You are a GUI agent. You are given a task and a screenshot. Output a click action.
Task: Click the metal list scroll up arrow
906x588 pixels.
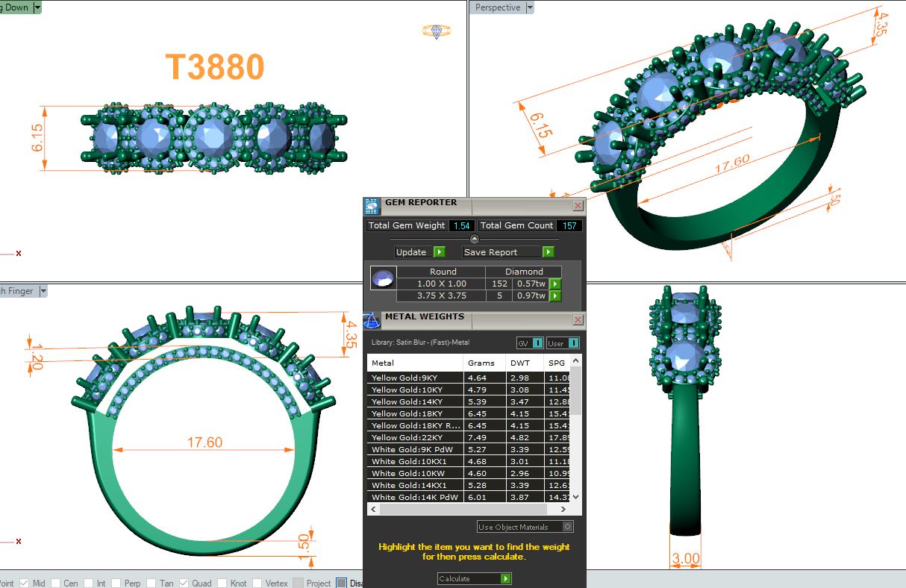[x=575, y=361]
